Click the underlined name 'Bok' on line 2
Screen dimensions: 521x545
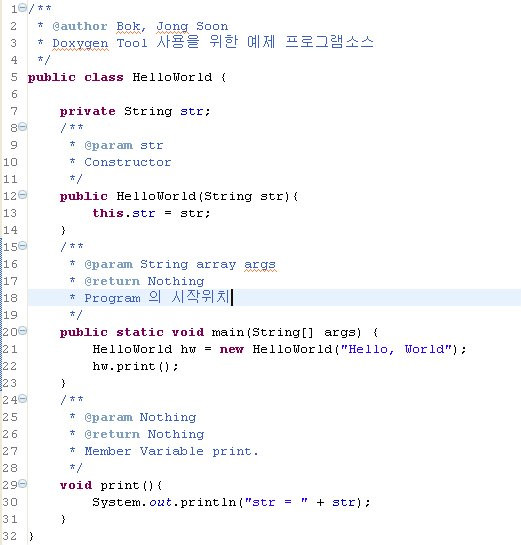coord(128,26)
